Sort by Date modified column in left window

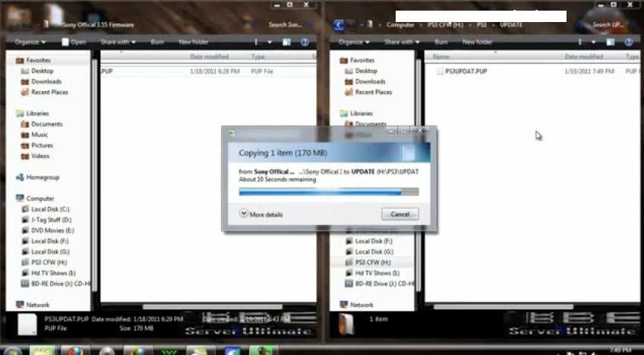pyautogui.click(x=210, y=57)
